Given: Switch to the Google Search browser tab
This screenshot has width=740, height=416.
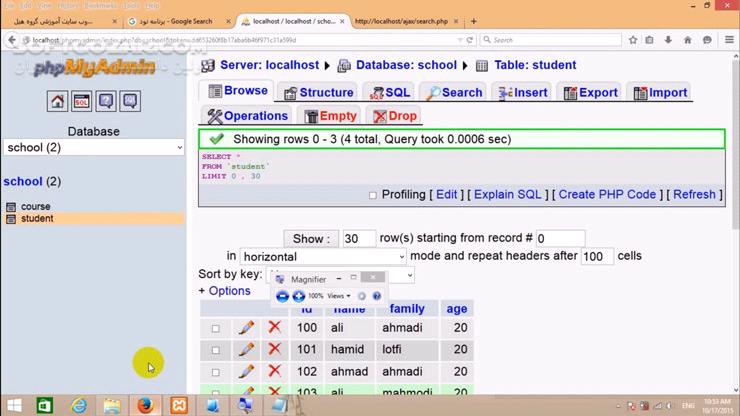Looking at the screenshot, I should (x=180, y=21).
